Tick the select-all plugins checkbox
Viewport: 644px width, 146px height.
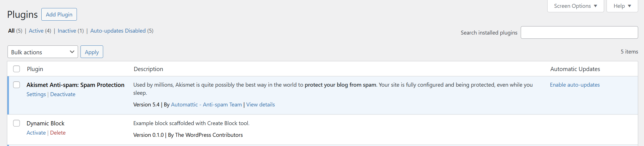point(16,69)
